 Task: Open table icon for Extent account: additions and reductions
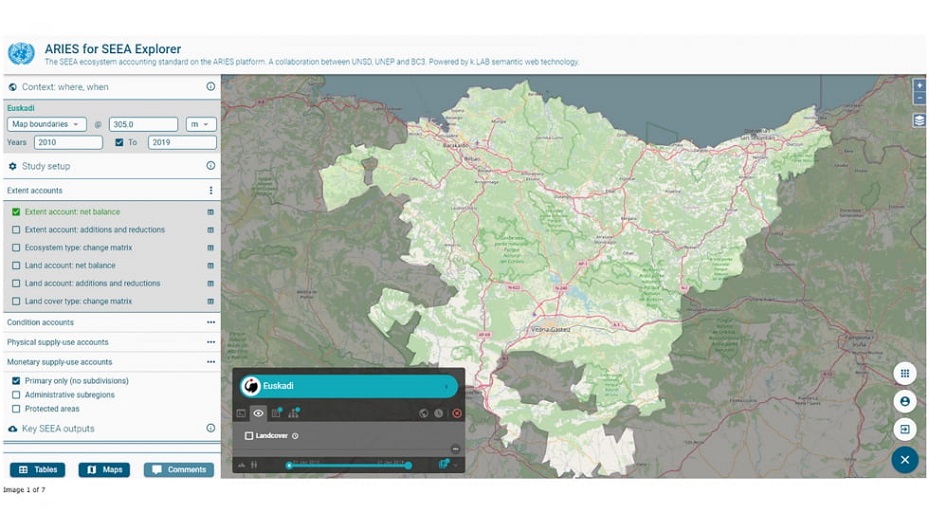tap(210, 230)
